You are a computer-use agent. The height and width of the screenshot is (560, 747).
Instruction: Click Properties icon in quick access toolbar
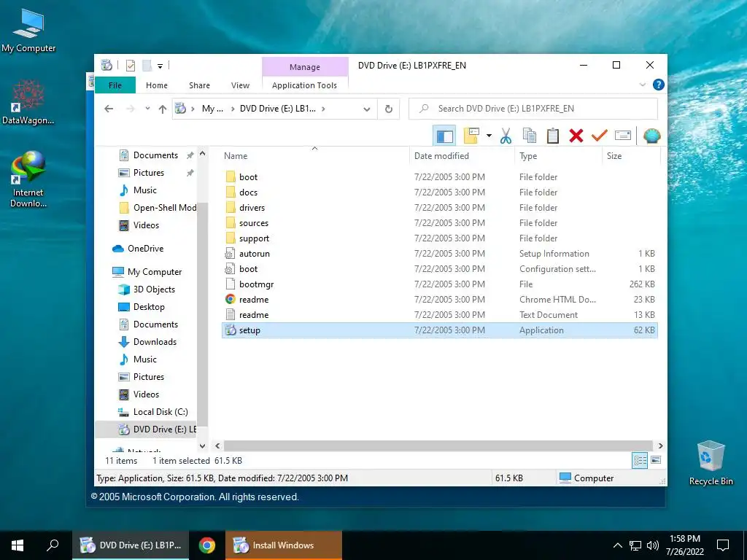pyautogui.click(x=131, y=66)
